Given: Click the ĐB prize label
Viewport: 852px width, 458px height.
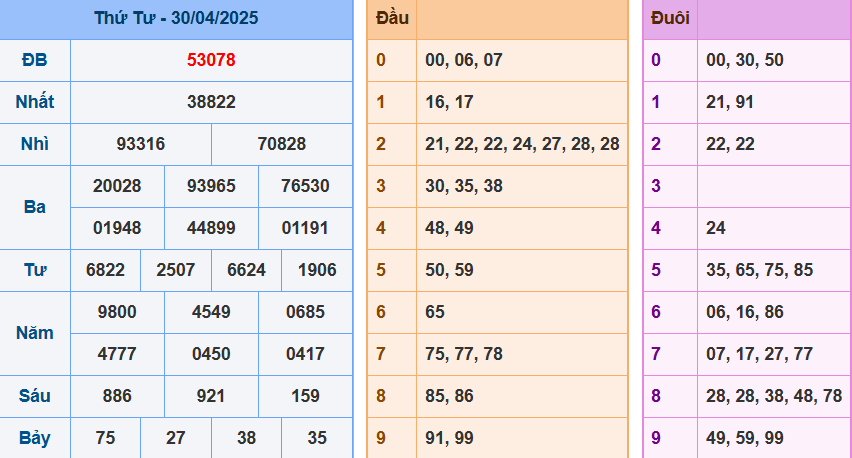Looking at the screenshot, I should 35,60.
